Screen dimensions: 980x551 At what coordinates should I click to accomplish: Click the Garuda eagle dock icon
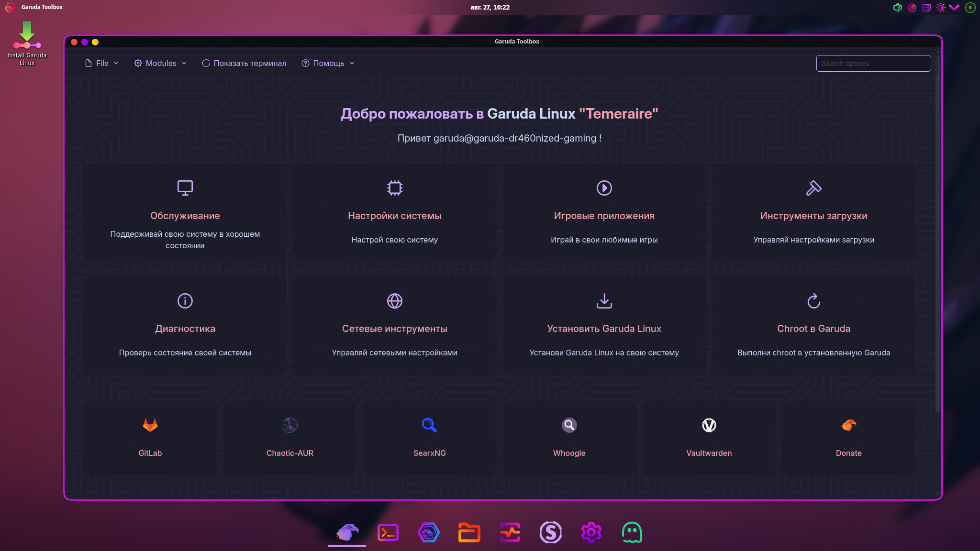tap(347, 532)
